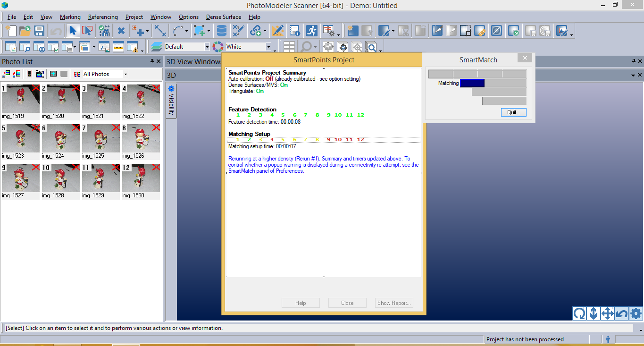Click the blue cylinder database icon

click(x=221, y=31)
